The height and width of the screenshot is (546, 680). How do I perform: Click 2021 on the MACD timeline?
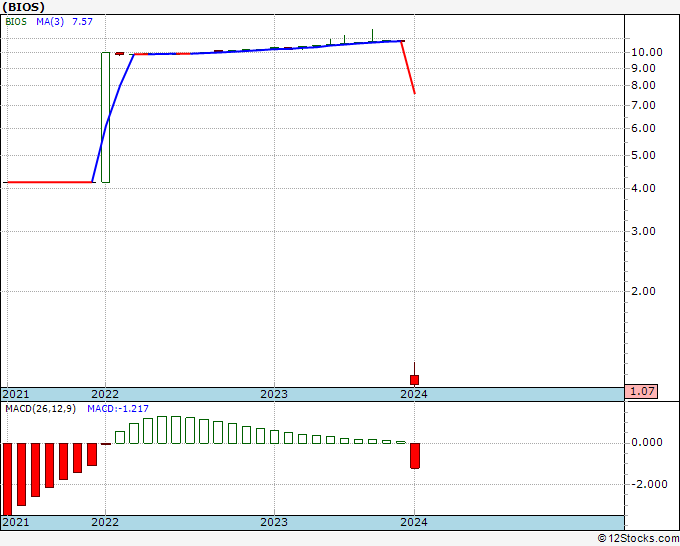tap(16, 522)
